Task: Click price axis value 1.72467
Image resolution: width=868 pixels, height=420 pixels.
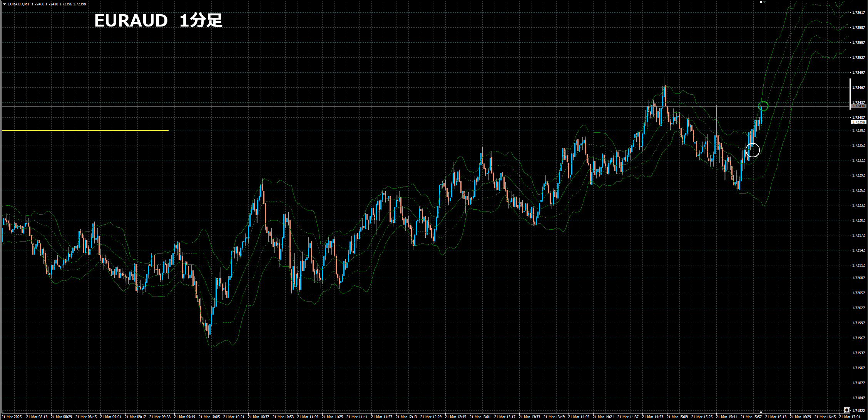Action: click(x=858, y=88)
